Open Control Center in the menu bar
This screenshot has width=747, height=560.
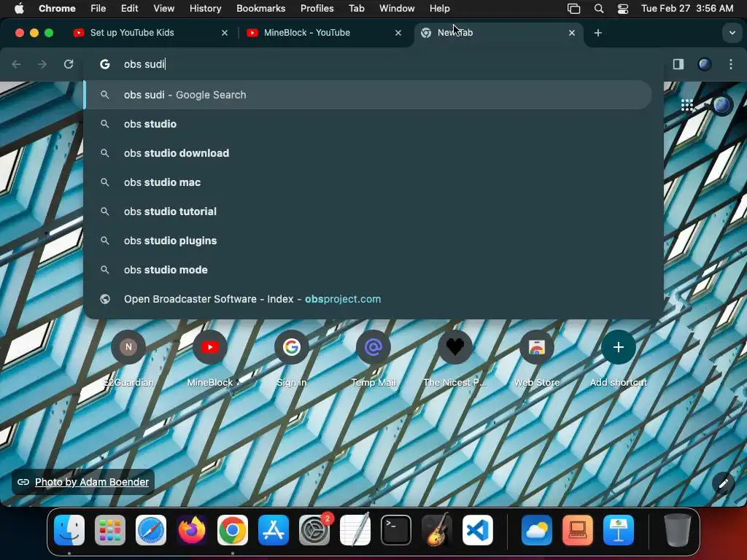[623, 9]
